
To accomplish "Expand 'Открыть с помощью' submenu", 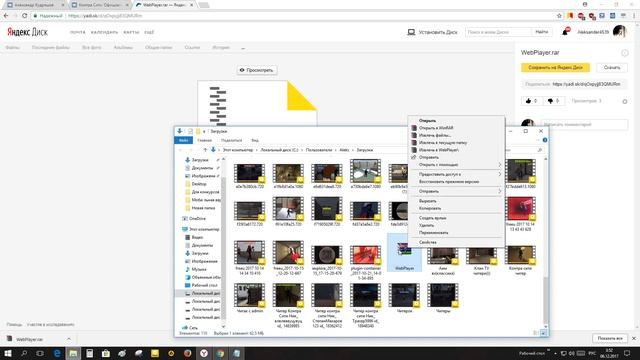I will coord(456,164).
